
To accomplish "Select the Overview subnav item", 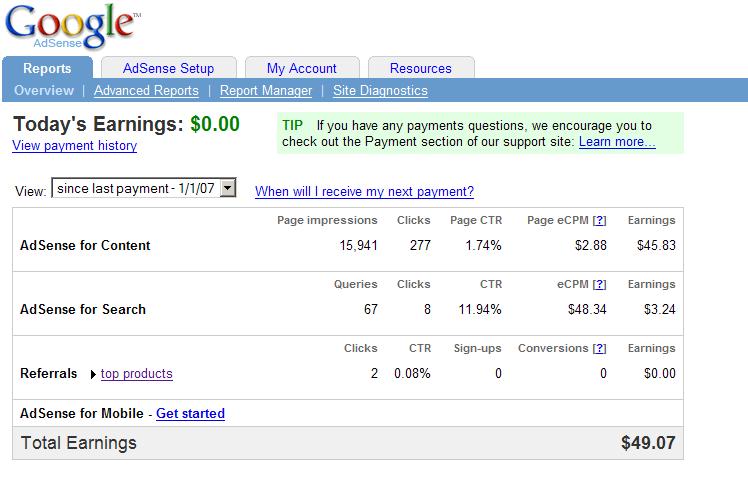I will point(44,90).
